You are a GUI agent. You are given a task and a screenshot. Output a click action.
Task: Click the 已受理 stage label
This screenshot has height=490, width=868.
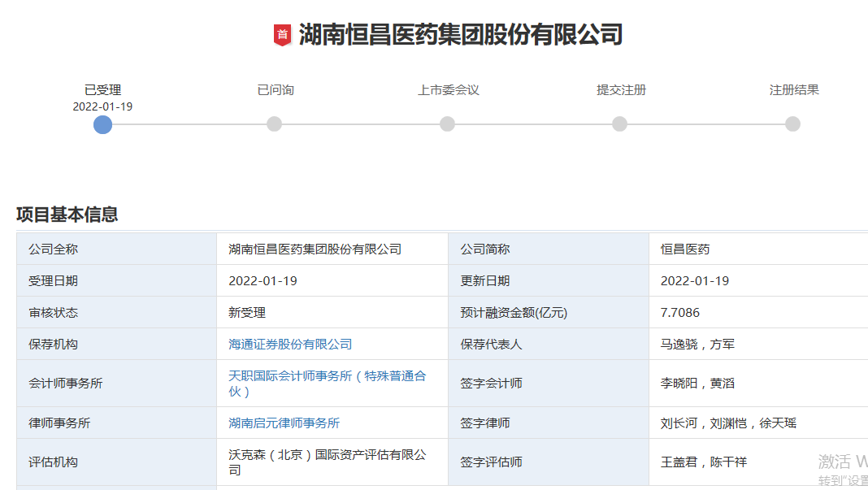click(102, 89)
